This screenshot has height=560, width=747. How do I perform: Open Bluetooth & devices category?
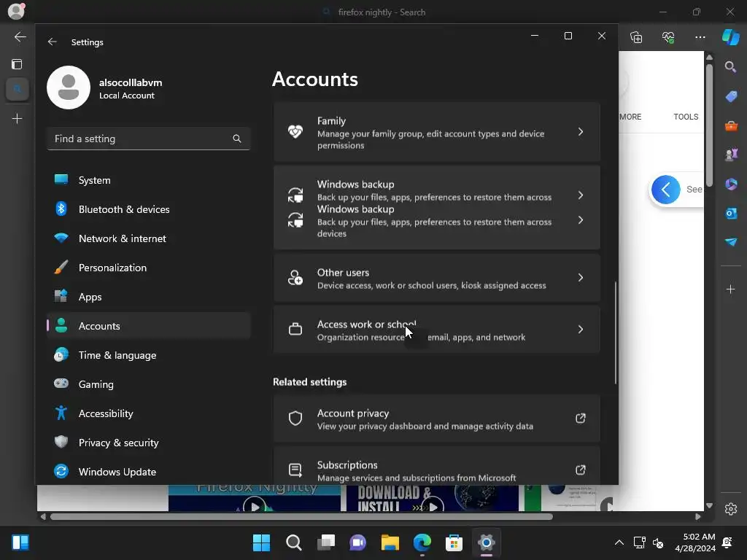(148, 209)
